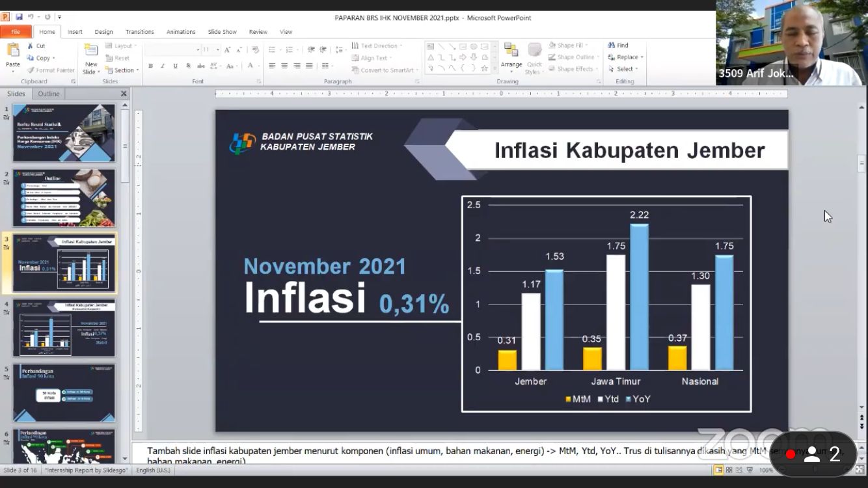Open the Outline pane tab

pyautogui.click(x=49, y=94)
